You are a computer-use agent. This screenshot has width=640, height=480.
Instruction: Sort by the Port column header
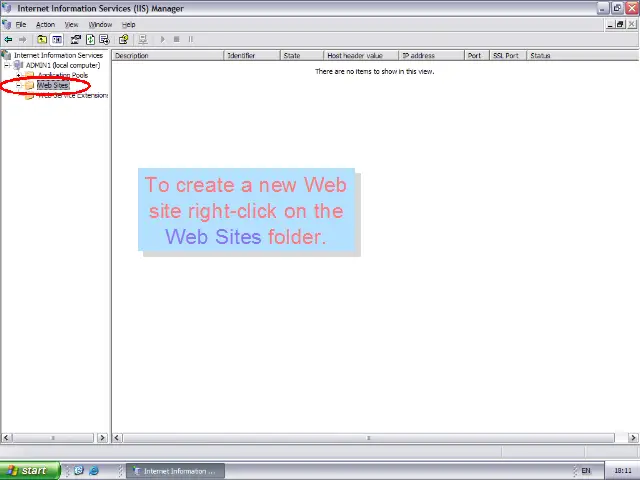[x=477, y=56]
